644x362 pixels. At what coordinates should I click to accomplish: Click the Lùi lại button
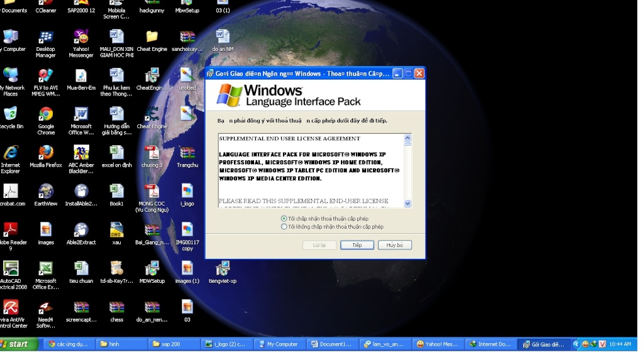319,245
